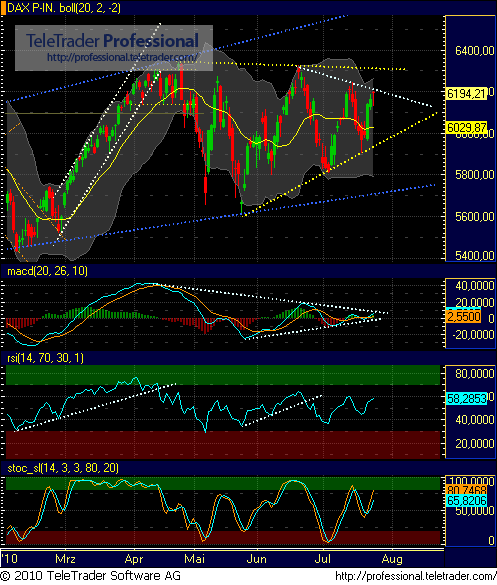This screenshot has width=497, height=585.
Task: Click the MACD value label 2,5500
Action: [464, 316]
